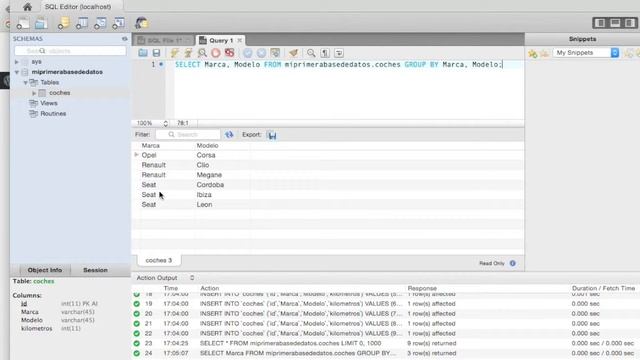Collapse the miprimerabasededatos schema
The width and height of the screenshot is (640, 360).
[17, 72]
